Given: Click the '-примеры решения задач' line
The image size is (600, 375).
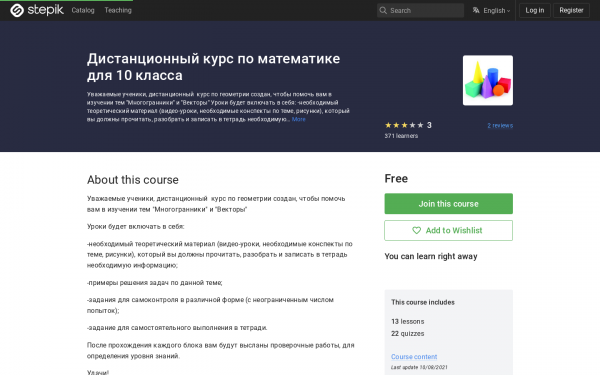Looking at the screenshot, I should [155, 283].
